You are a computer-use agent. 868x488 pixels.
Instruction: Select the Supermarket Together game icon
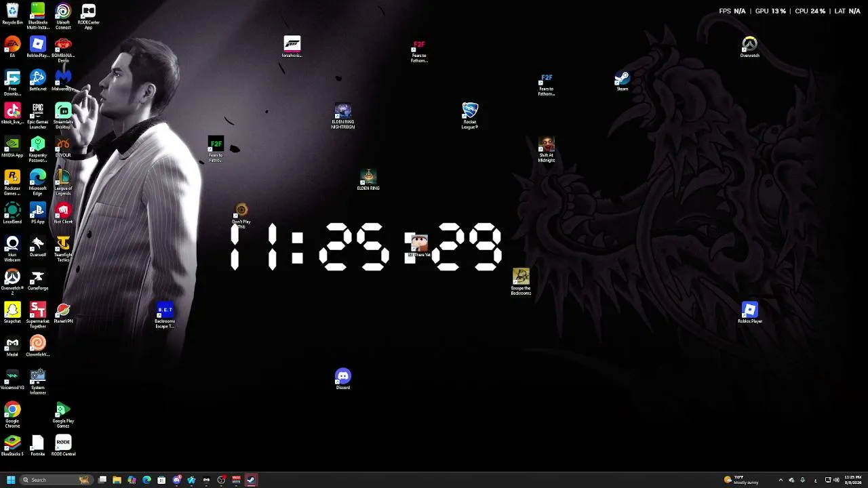coord(37,315)
